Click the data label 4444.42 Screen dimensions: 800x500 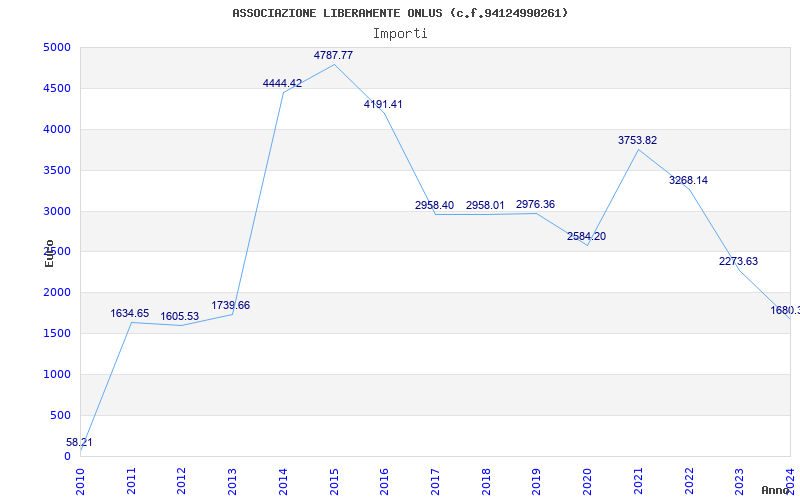pyautogui.click(x=282, y=83)
